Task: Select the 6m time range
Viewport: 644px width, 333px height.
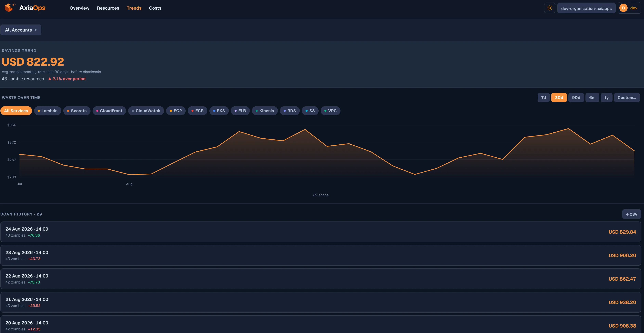Action: [x=592, y=98]
